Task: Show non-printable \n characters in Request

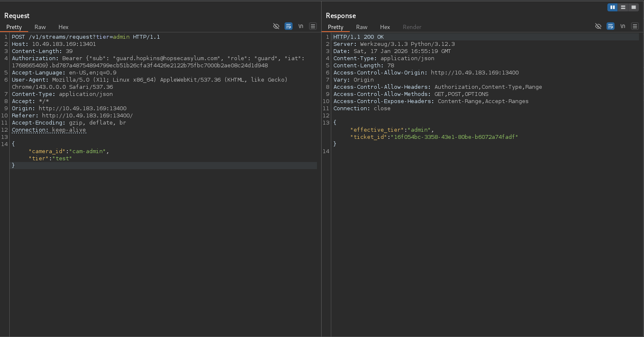Action: pos(301,26)
